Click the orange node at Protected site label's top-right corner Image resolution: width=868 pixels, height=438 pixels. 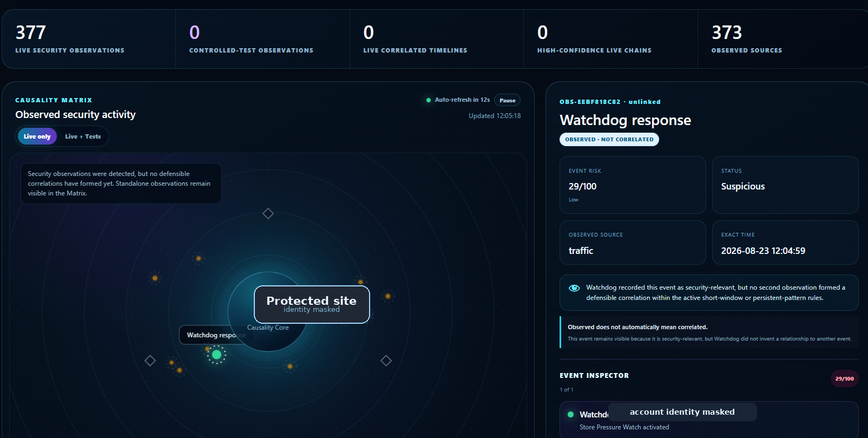click(x=360, y=282)
